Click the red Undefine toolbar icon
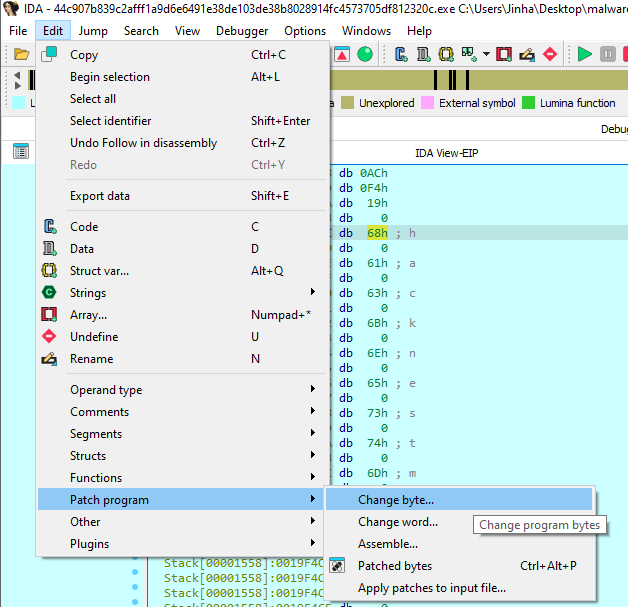Screen dimensions: 628x607 coord(550,54)
